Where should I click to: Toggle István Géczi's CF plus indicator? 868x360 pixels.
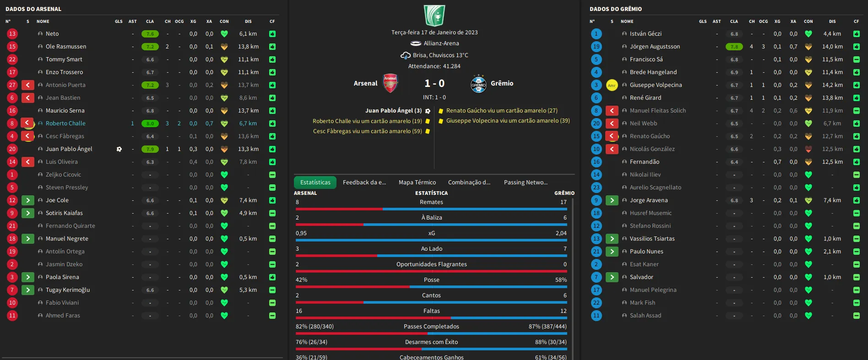[857, 34]
